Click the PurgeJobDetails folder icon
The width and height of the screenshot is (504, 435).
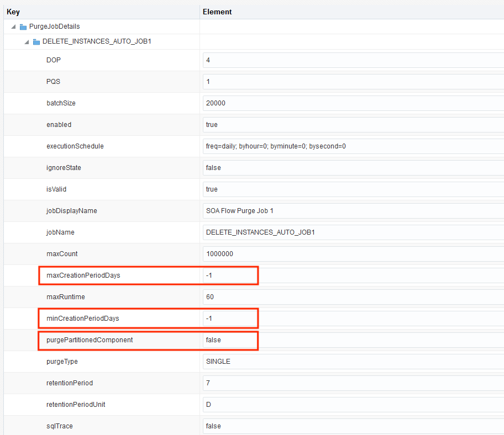pos(22,26)
